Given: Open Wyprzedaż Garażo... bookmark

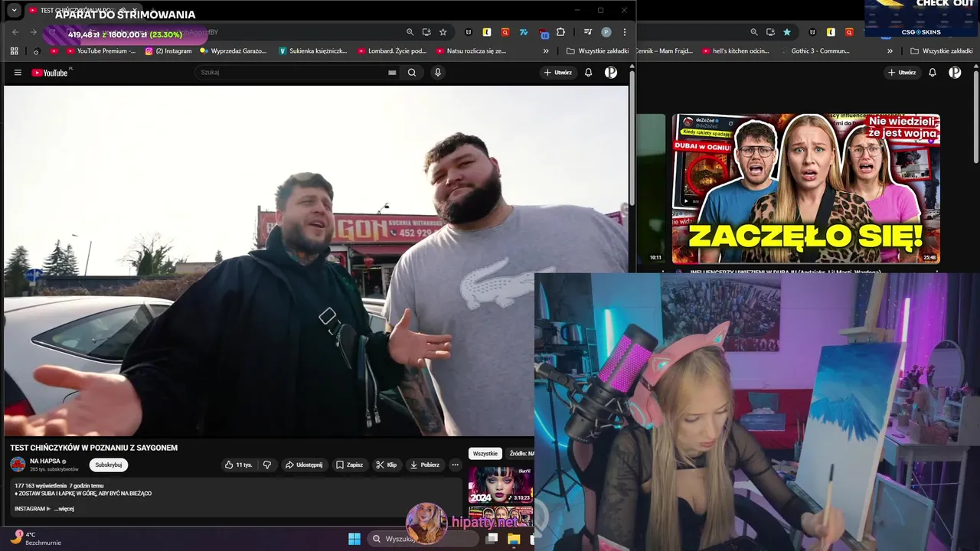Looking at the screenshot, I should (x=234, y=51).
